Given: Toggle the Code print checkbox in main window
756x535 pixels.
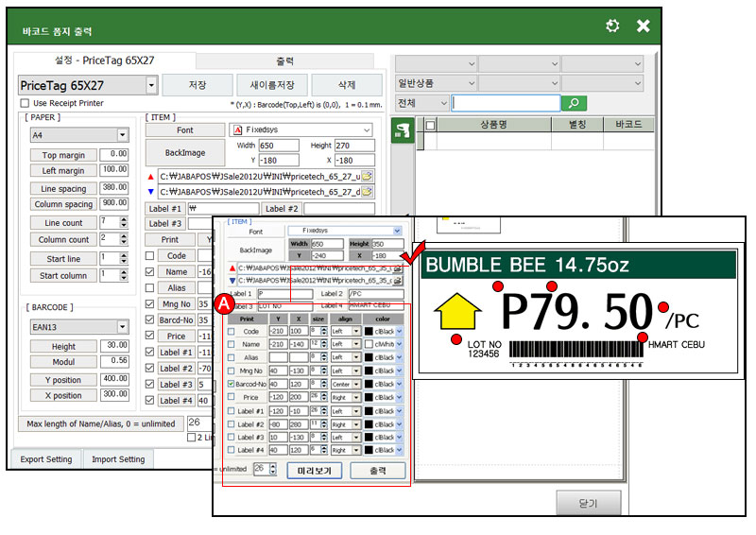Looking at the screenshot, I should pos(150,255).
